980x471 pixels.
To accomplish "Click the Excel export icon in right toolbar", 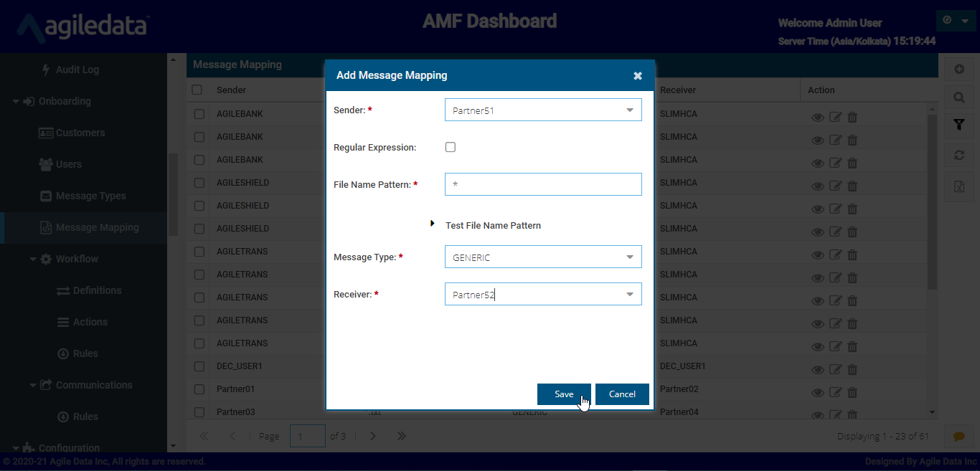I will pos(958,186).
